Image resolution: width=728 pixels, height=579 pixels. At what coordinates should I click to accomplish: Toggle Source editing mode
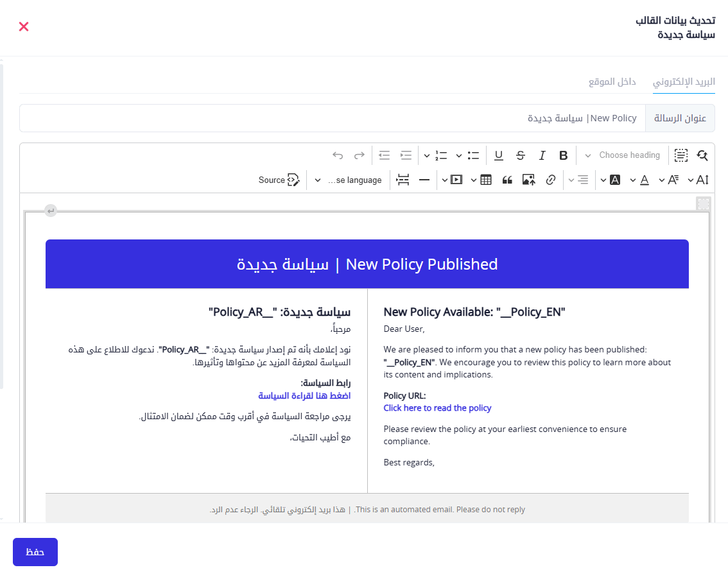click(279, 180)
